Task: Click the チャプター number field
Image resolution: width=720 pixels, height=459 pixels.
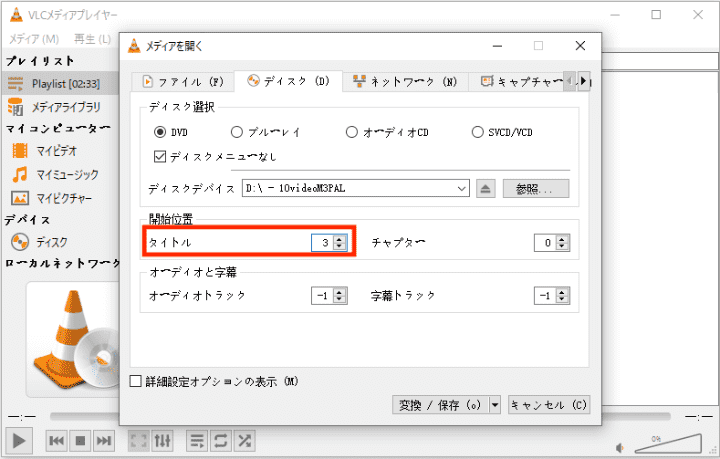Action: pos(546,243)
